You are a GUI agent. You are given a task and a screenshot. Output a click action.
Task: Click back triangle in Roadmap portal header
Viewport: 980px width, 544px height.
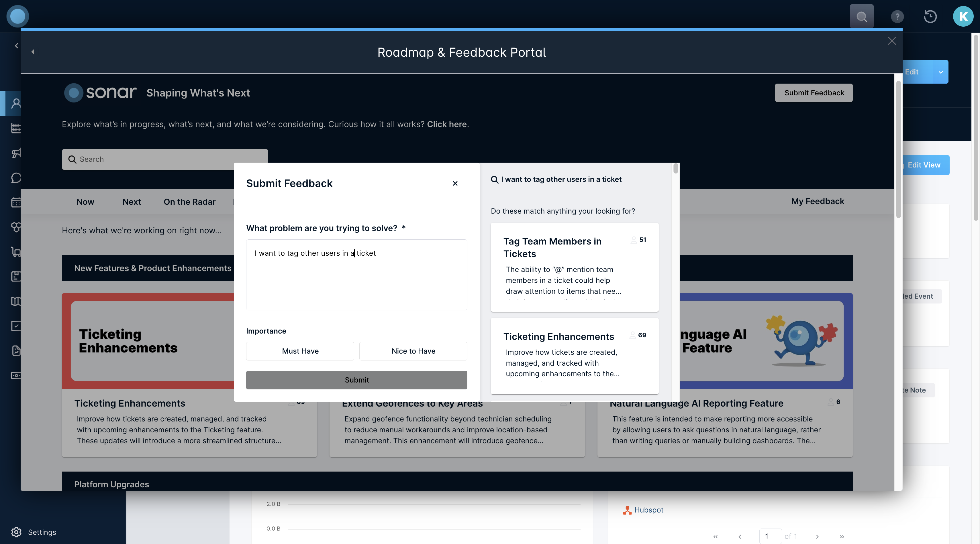33,52
